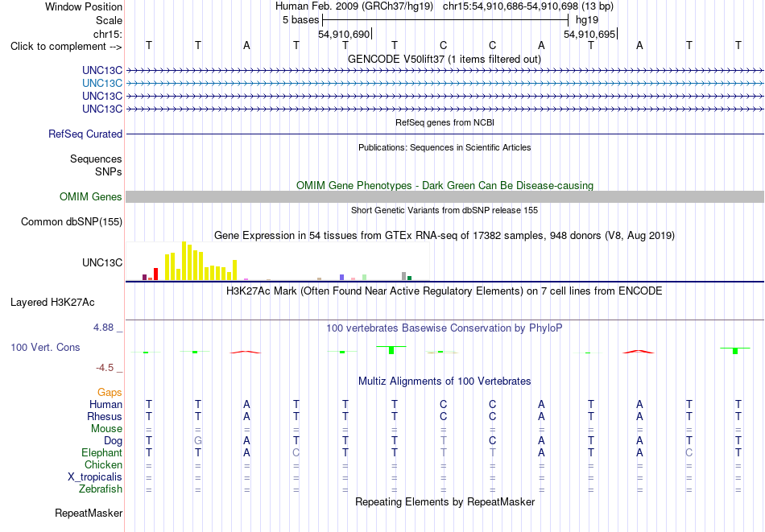Click the 'hg19' label beside scale bar
The image size is (765, 532).
(587, 20)
